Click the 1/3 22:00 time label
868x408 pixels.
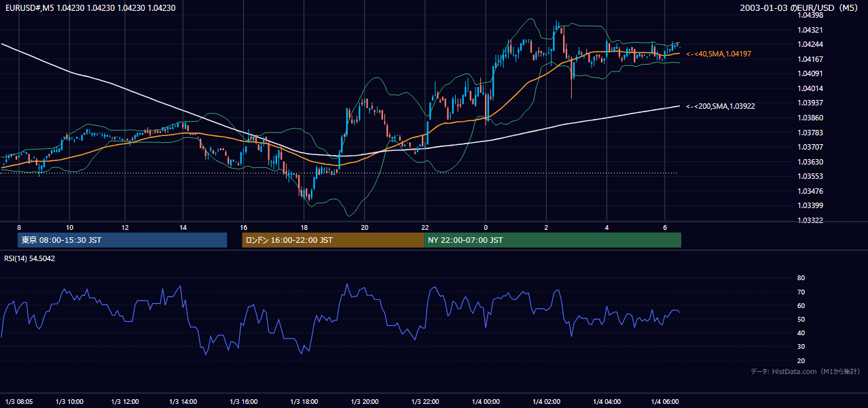[425, 402]
